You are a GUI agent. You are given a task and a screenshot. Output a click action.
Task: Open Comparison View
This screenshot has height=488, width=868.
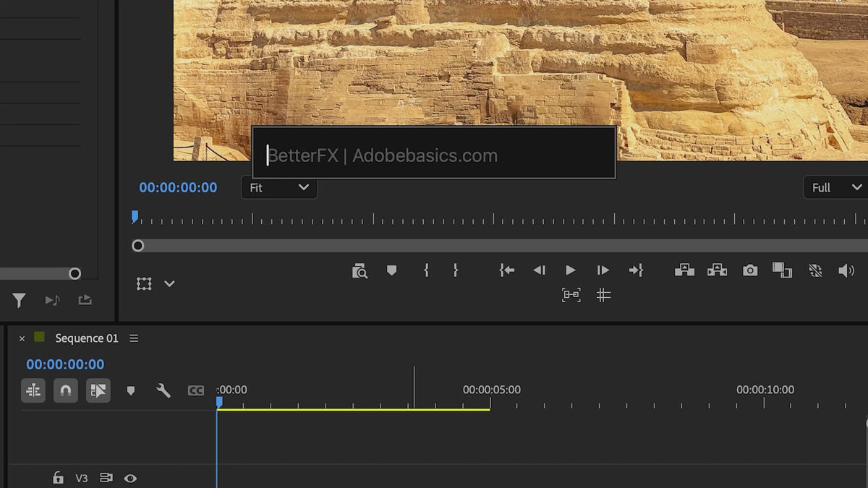(782, 270)
